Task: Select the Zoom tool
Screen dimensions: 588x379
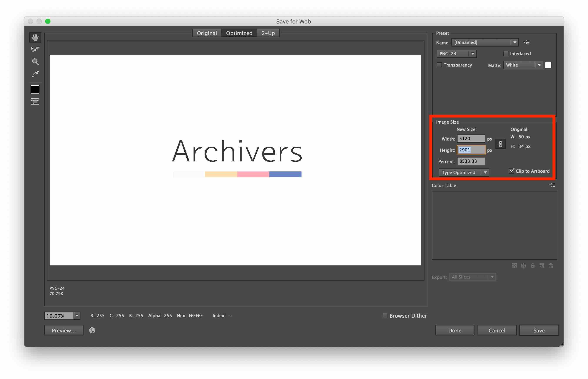Action: click(x=35, y=62)
